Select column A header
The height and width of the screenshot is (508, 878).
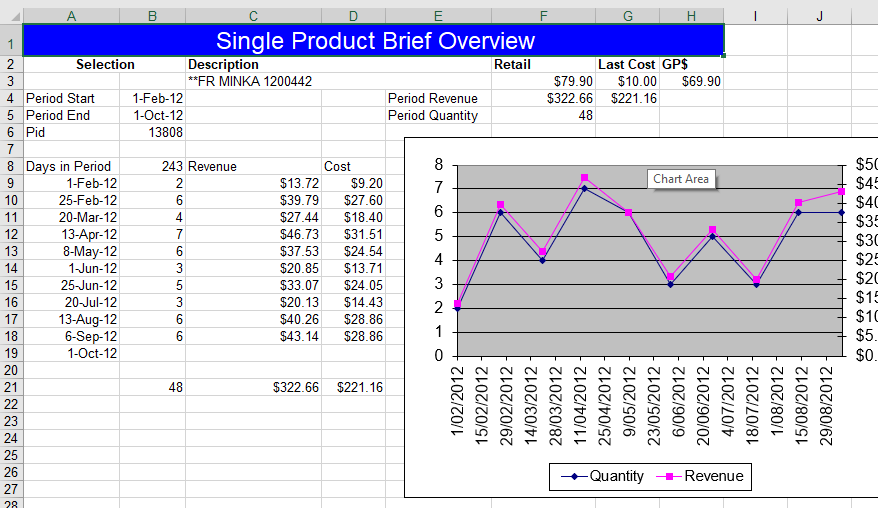click(x=71, y=16)
